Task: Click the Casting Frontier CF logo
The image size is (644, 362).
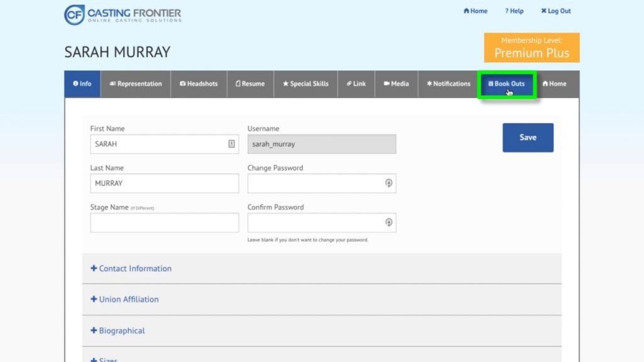Action: (x=123, y=15)
